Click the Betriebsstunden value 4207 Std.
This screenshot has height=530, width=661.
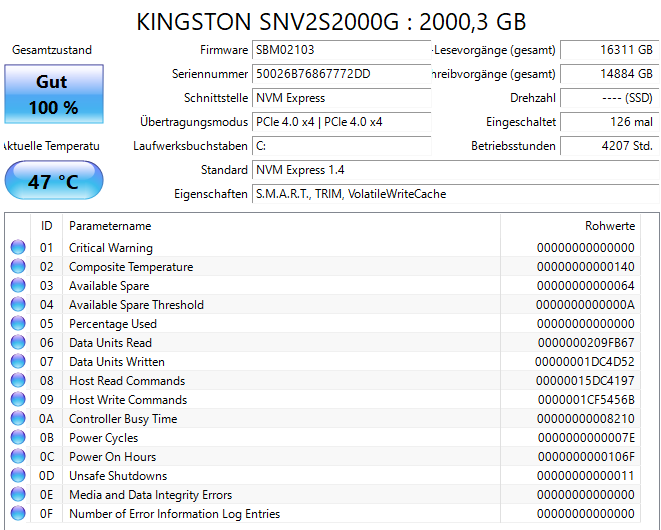pyautogui.click(x=609, y=146)
